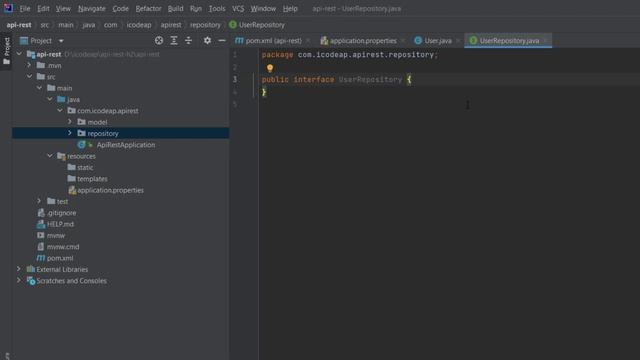
Task: Expand all icon in Project toolbar
Action: 174,40
